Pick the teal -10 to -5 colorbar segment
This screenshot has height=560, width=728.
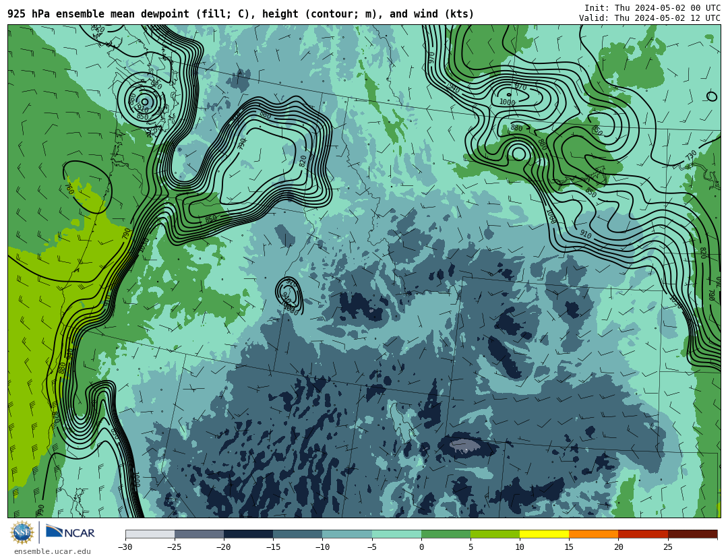(347, 534)
